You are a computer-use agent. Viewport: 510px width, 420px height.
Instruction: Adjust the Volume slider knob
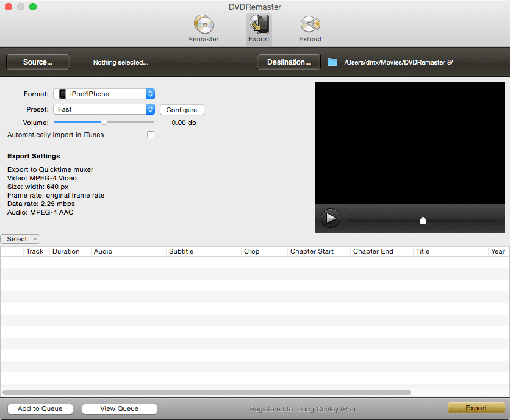click(x=104, y=122)
